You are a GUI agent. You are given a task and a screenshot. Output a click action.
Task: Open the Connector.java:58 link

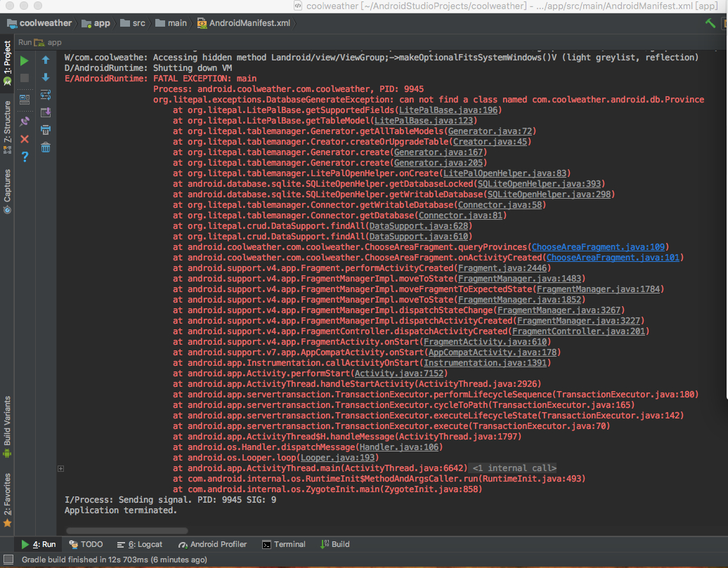click(x=500, y=204)
